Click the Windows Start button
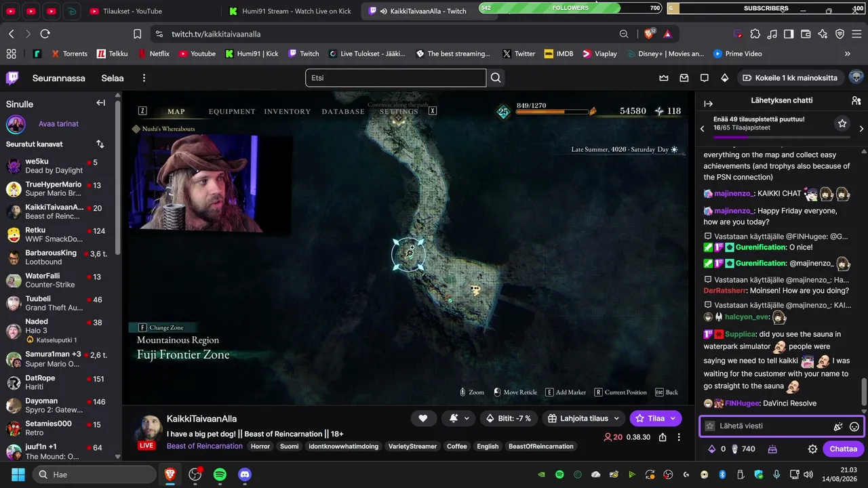 (17, 474)
